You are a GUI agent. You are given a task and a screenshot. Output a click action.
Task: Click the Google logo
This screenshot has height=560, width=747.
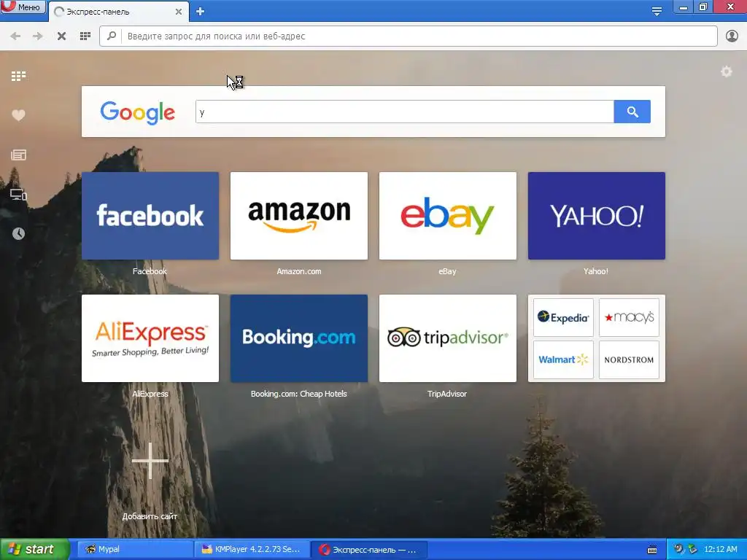coord(138,112)
